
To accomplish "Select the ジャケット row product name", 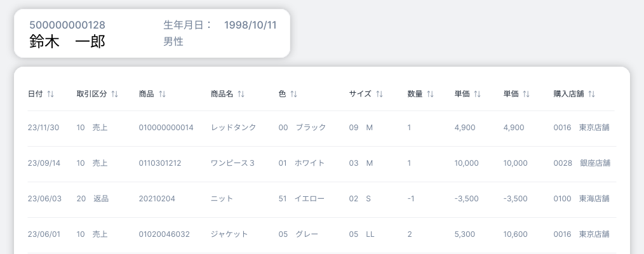I will [x=229, y=234].
